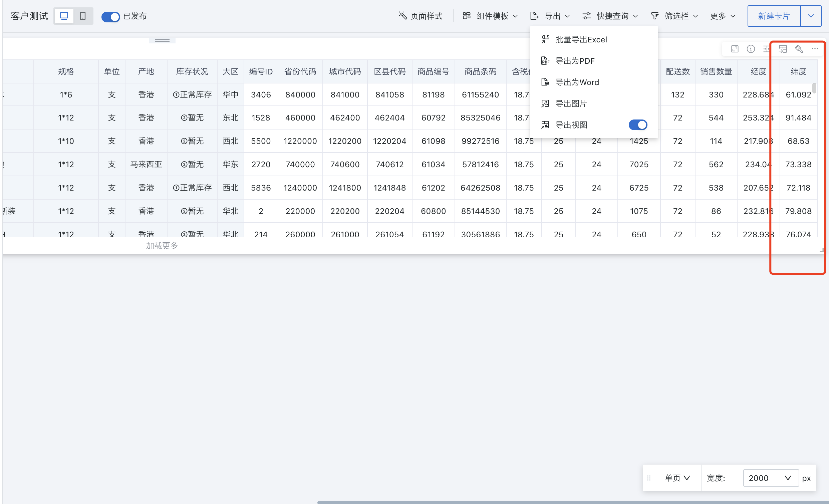Viewport: 829px width, 504px height.
Task: Open card more options ellipsis
Action: click(x=815, y=49)
